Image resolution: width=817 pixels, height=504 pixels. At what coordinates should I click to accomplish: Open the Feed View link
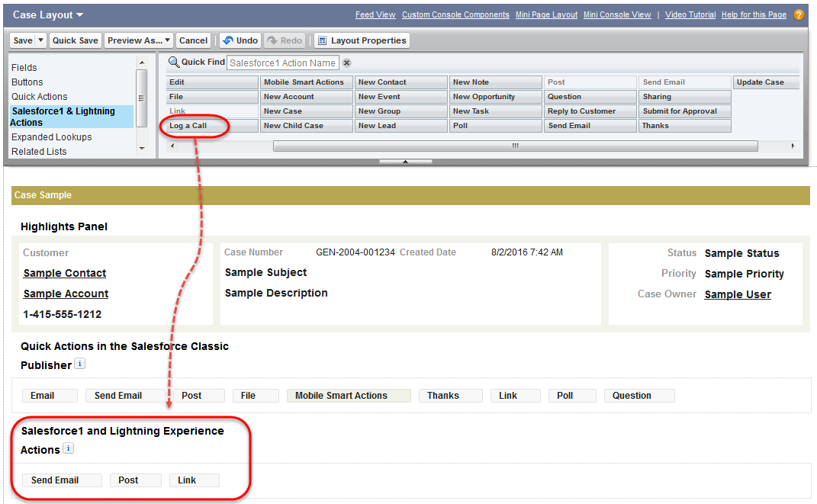coord(375,15)
